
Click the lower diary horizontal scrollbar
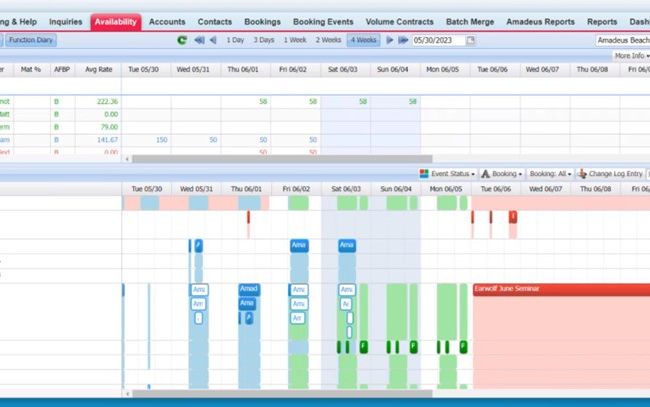click(x=282, y=394)
